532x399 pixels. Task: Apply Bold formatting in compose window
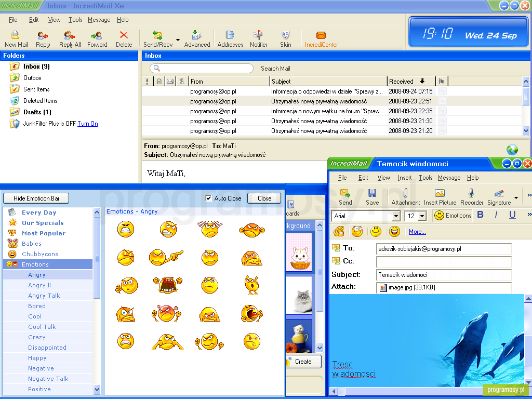click(480, 215)
